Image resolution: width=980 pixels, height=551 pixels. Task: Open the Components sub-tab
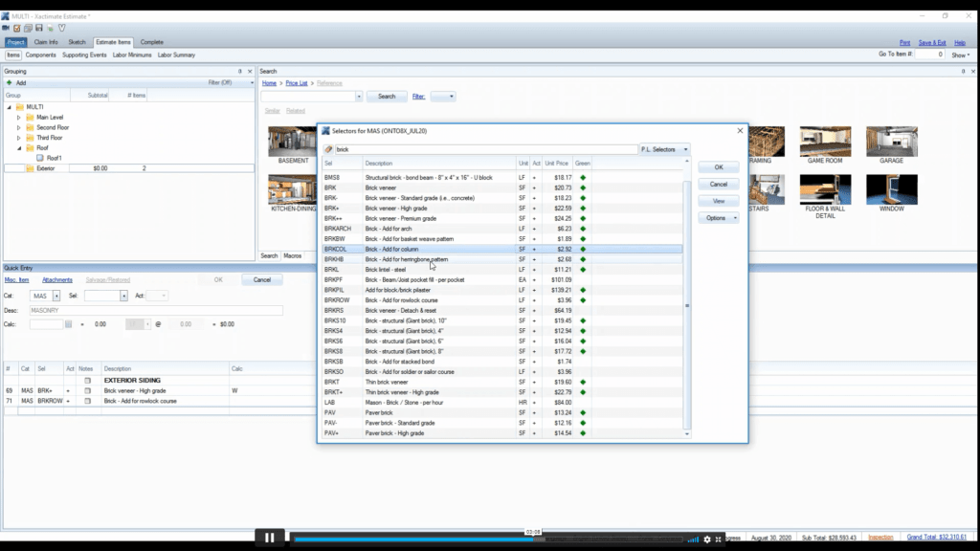(40, 55)
